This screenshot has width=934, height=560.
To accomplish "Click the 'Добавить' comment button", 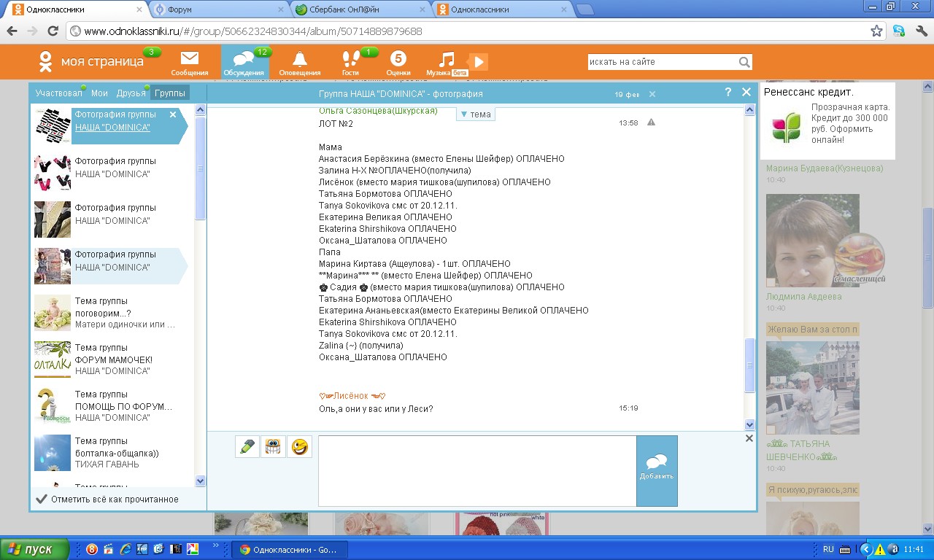I will tap(657, 470).
